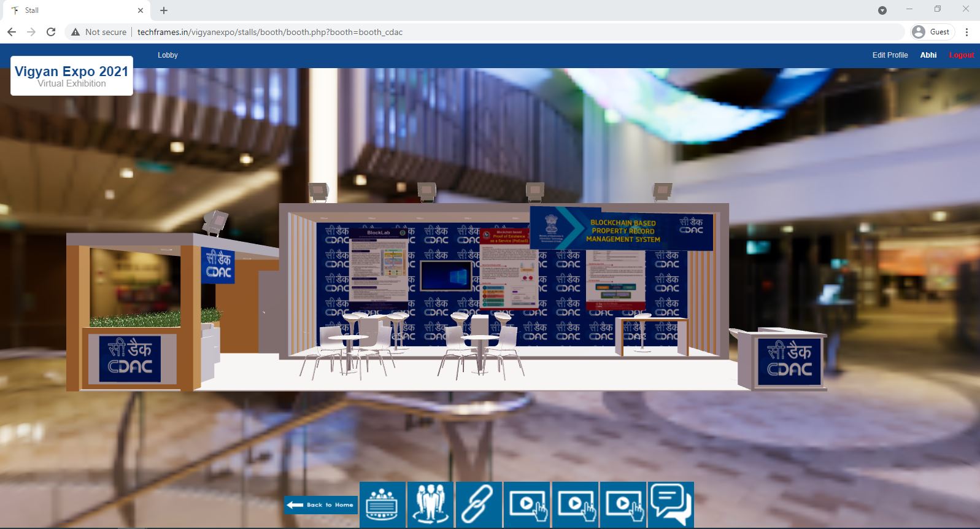This screenshot has width=980, height=529.
Task: Open the chat bubbles icon
Action: 671,504
